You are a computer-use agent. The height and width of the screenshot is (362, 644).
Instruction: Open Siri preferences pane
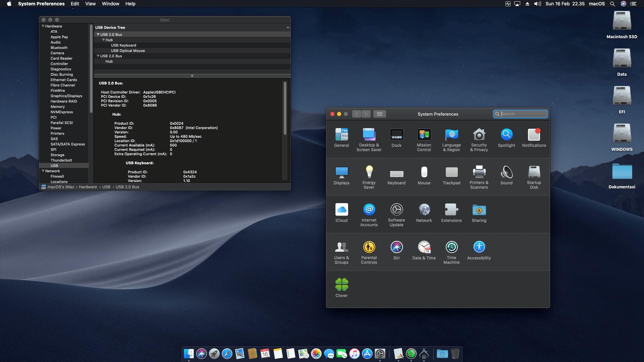[396, 250]
